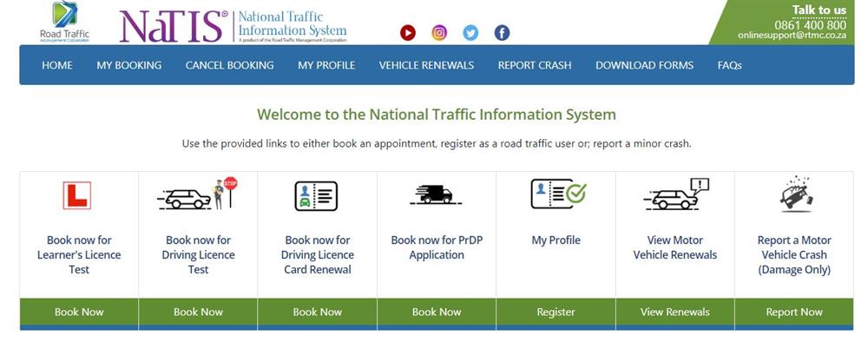The width and height of the screenshot is (868, 355).
Task: Click the welcome heading text
Action: [x=437, y=115]
